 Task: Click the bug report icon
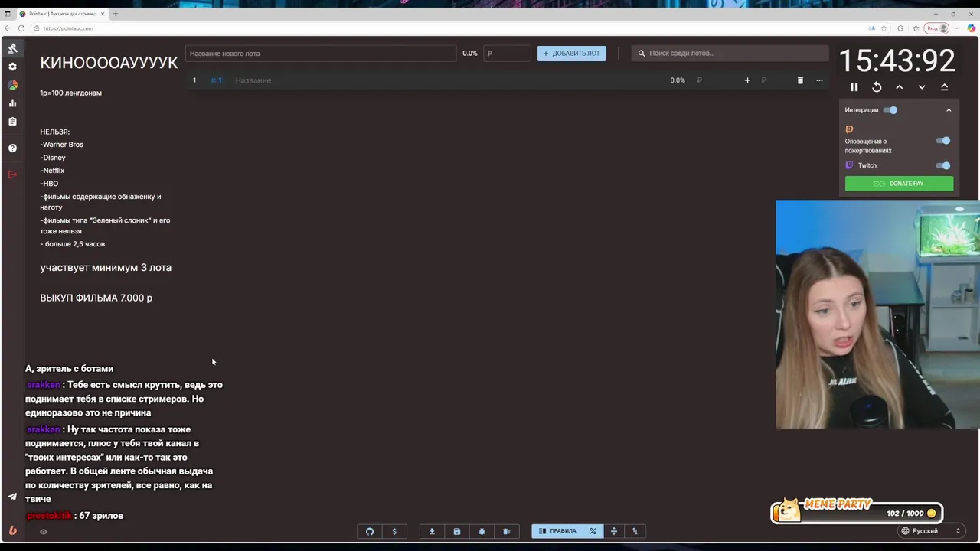tap(482, 531)
